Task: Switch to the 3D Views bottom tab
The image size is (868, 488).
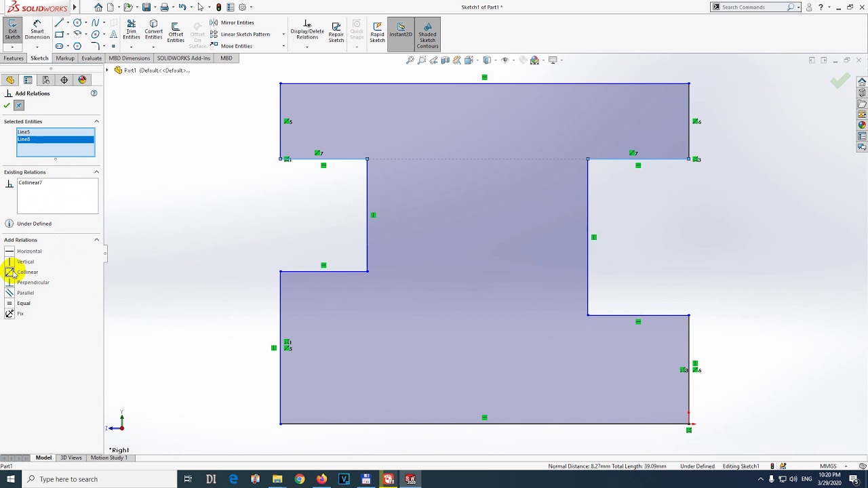Action: click(71, 457)
